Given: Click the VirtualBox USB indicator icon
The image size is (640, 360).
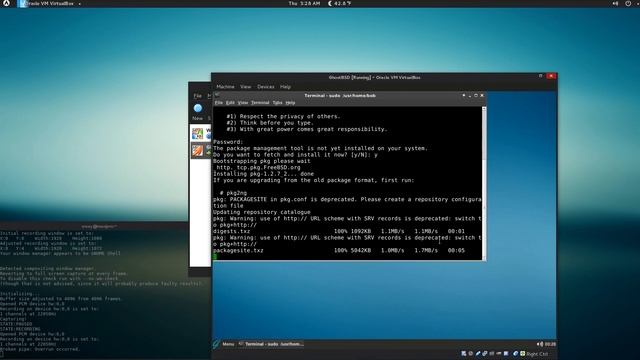Looking at the screenshot, I should pos(478,353).
